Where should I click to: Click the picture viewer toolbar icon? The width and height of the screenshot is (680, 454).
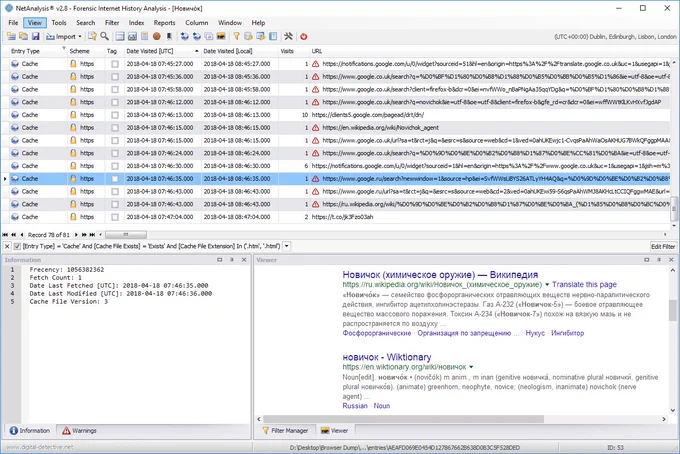221,36
